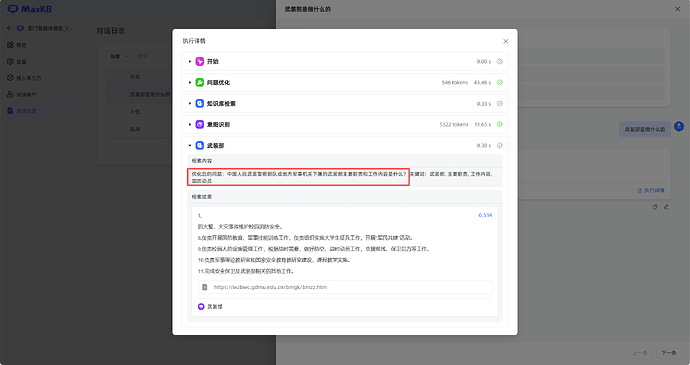Click the green 问题优化 node icon
Viewport: 690px width, 365px height.
pos(200,82)
